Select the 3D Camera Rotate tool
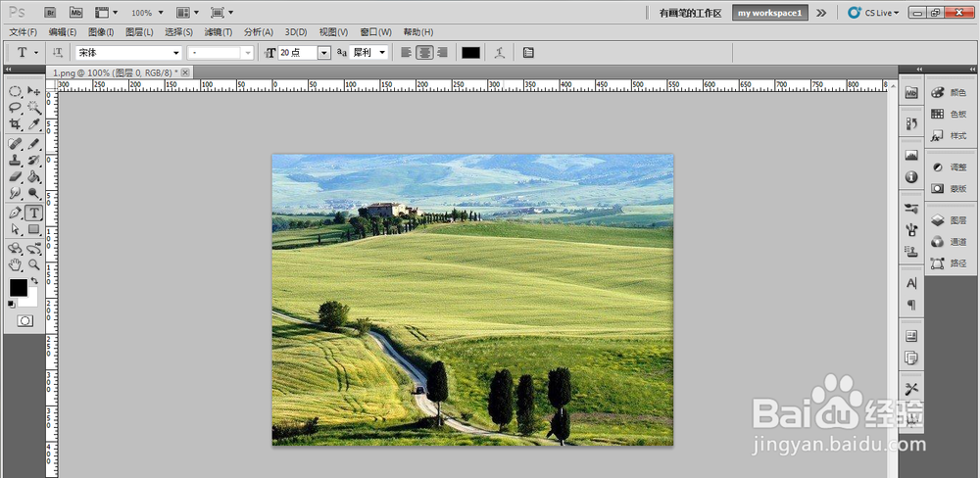The height and width of the screenshot is (478, 980). pos(34,249)
